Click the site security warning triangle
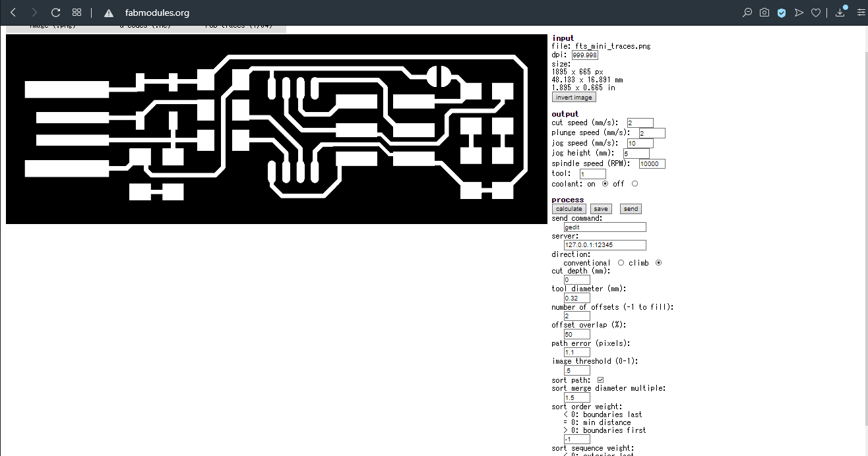 (x=109, y=13)
